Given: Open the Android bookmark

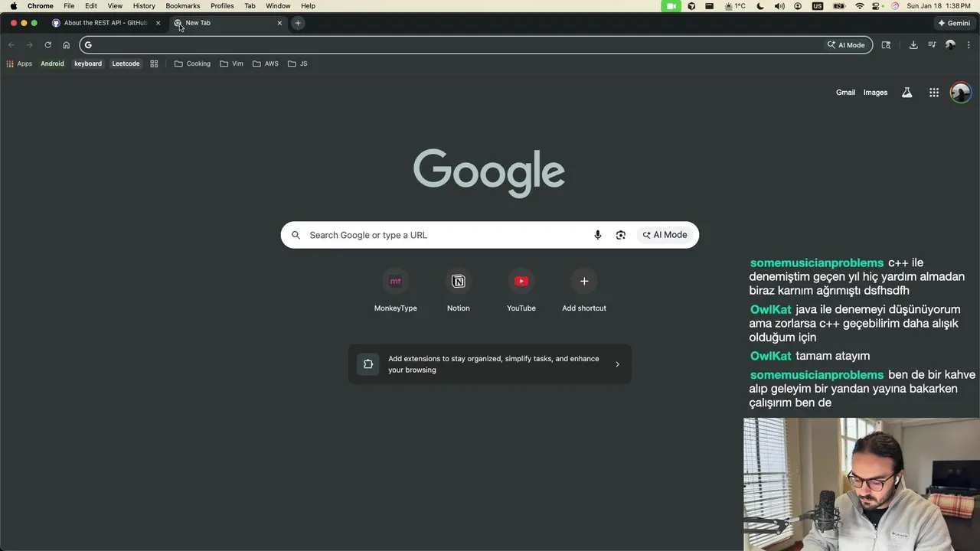Looking at the screenshot, I should point(52,64).
